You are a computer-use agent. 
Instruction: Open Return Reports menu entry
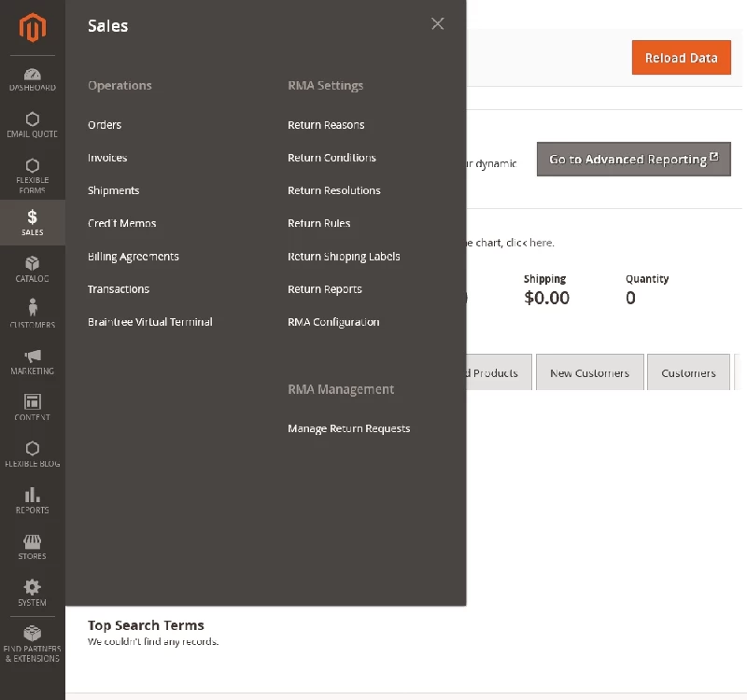pyautogui.click(x=325, y=289)
